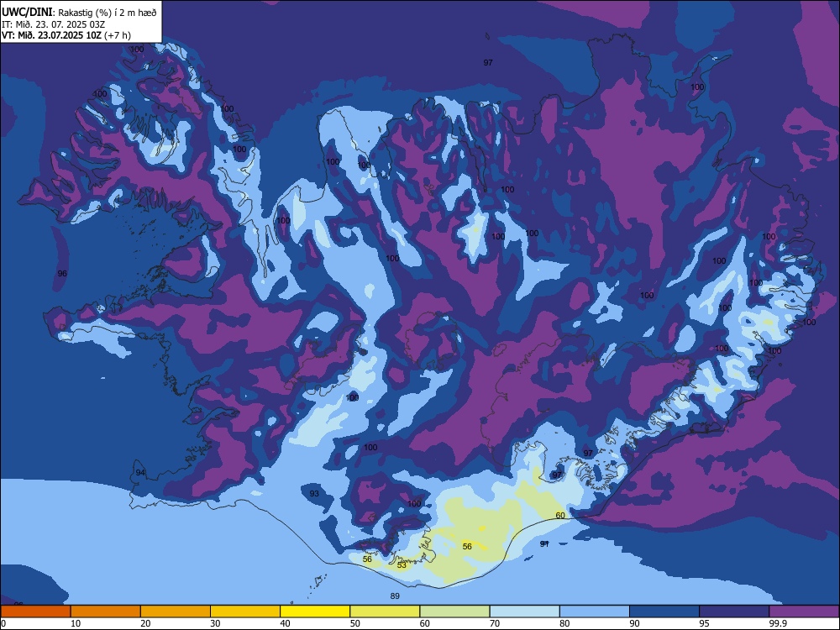The height and width of the screenshot is (630, 840).
Task: Pick the purple legend swatch above 99.9
Action: [804, 612]
